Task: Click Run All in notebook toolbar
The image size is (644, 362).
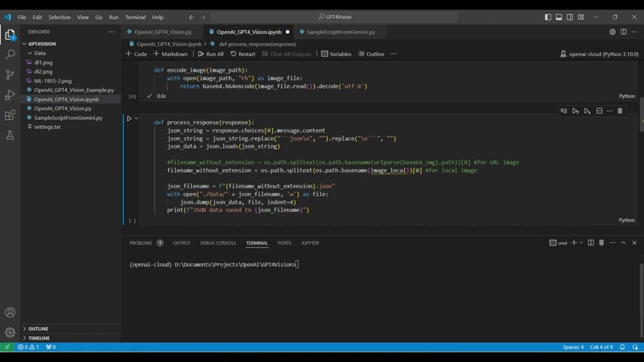Action: (210, 54)
